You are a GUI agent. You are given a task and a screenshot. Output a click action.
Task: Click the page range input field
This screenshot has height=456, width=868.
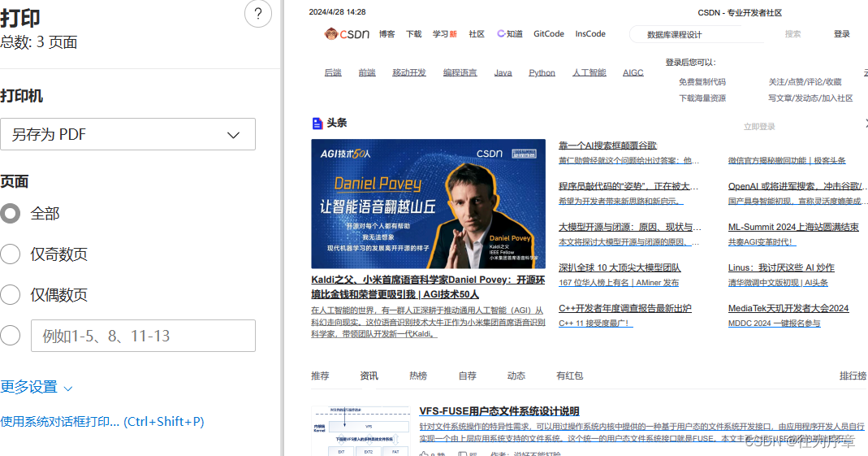(144, 336)
